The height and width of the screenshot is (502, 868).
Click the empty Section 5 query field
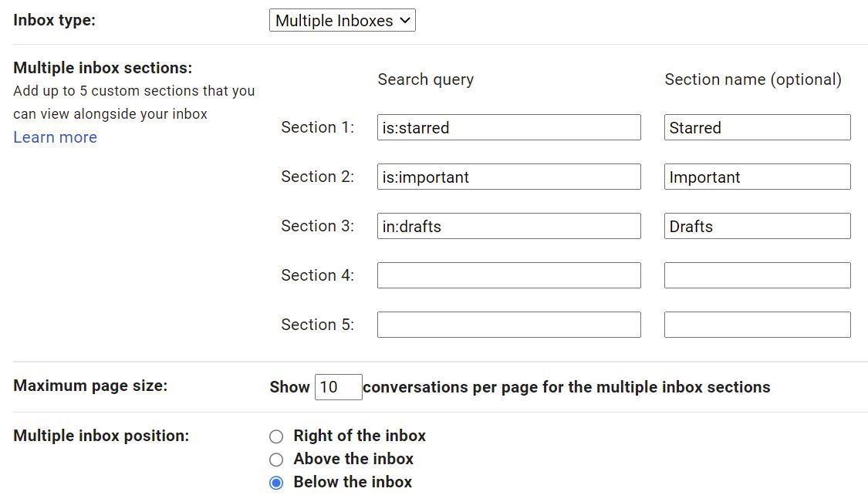click(508, 324)
